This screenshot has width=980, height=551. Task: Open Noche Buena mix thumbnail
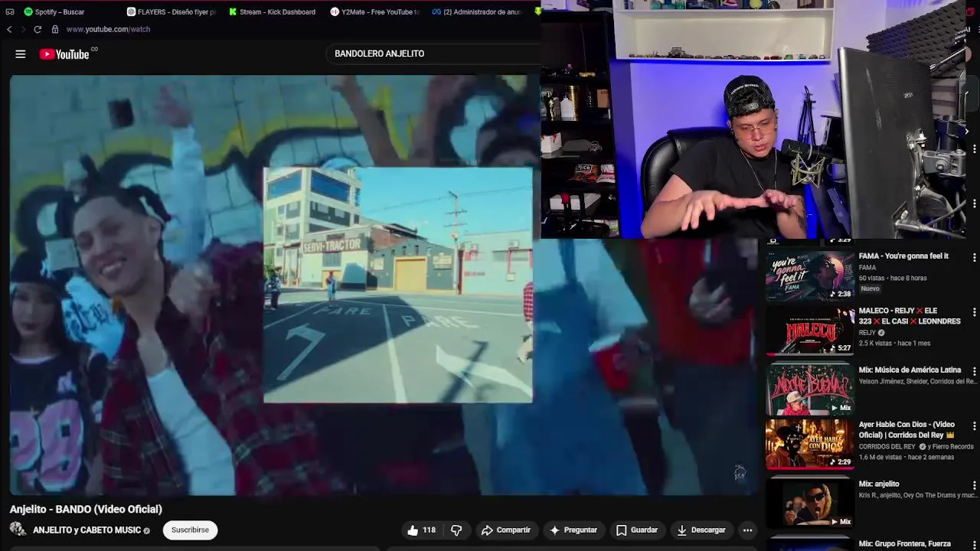coord(810,390)
